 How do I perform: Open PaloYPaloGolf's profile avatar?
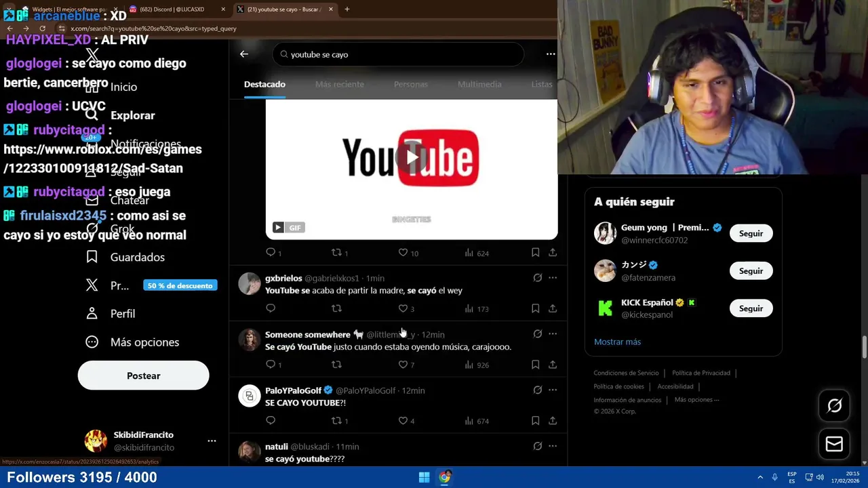(250, 396)
